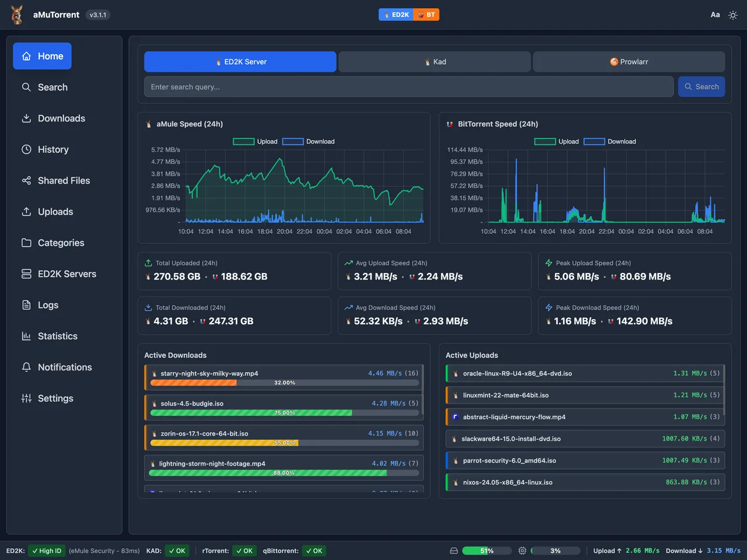
Task: Click the High ID status badge
Action: coord(47,551)
